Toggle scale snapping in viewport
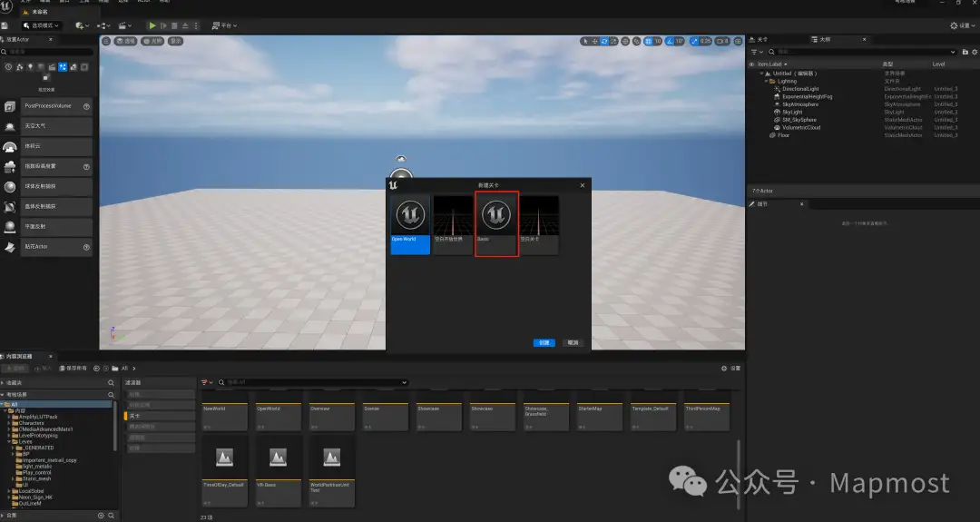 click(x=694, y=41)
